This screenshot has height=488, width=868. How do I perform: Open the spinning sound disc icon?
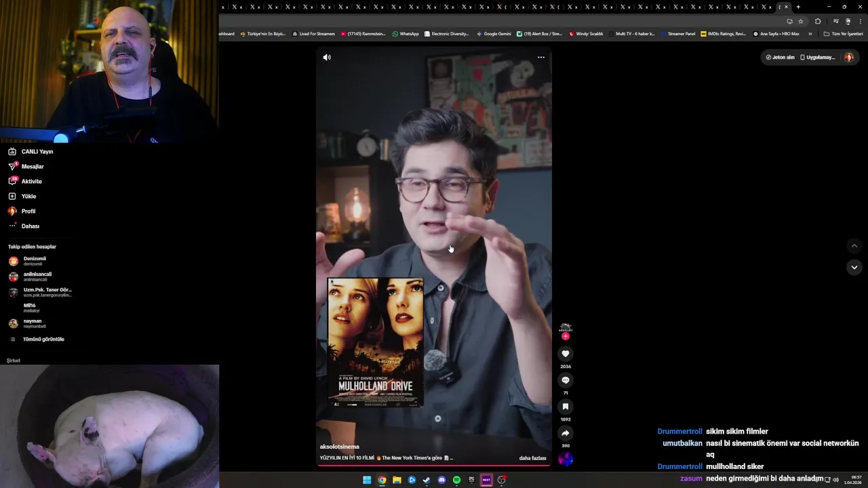(x=566, y=460)
